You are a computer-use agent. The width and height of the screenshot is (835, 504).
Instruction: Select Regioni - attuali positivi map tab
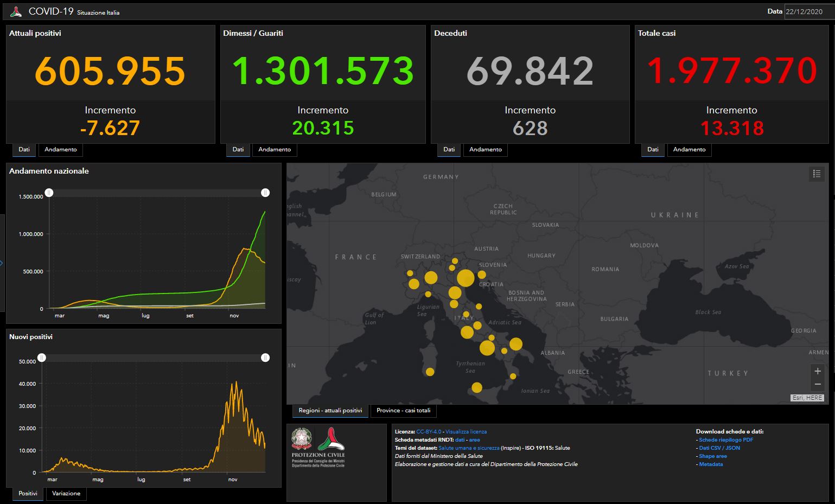[x=330, y=410]
